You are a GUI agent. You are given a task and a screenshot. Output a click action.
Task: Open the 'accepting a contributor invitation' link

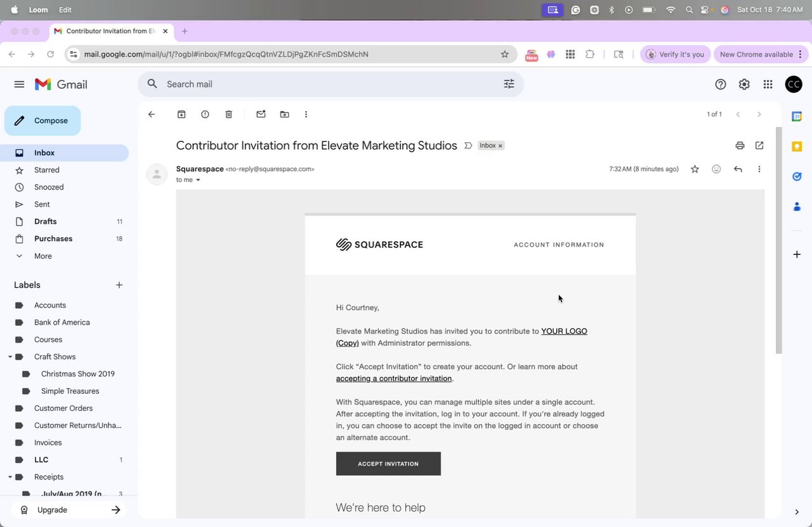pos(394,379)
